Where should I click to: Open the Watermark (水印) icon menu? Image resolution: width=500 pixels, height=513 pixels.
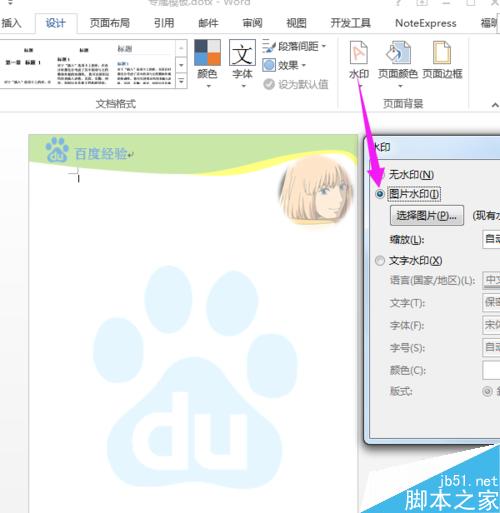point(359,60)
